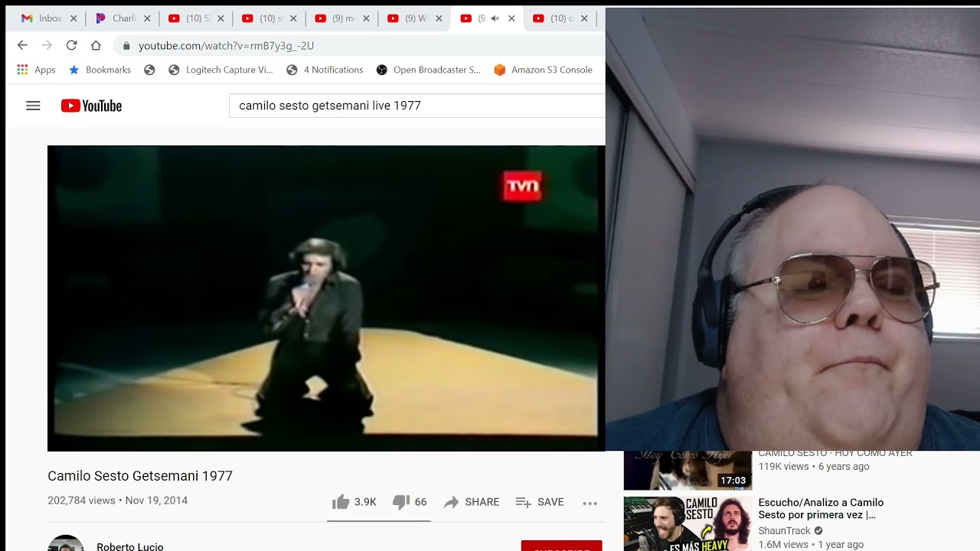The width and height of the screenshot is (980, 551).
Task: Open the more actions ellipsis menu
Action: [590, 503]
